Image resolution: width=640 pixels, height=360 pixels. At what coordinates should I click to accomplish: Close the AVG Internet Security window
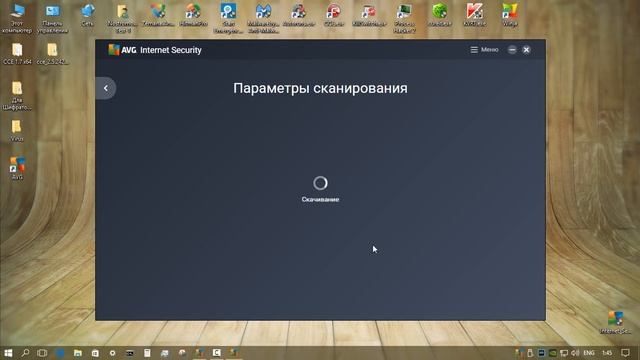(527, 50)
